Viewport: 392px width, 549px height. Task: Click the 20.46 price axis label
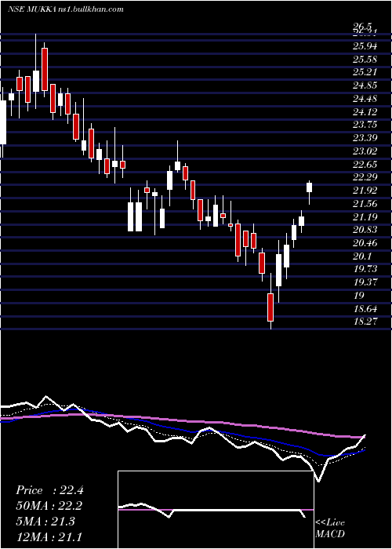pos(365,244)
